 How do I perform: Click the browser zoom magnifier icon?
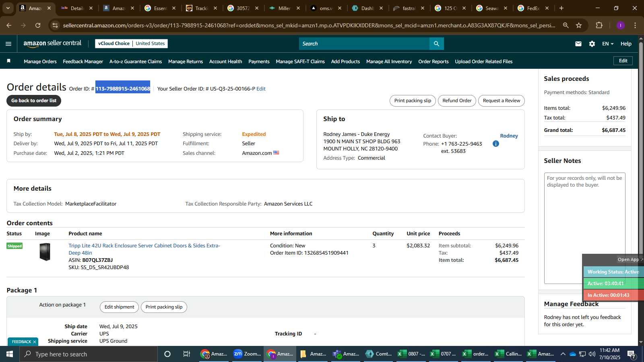click(x=566, y=25)
